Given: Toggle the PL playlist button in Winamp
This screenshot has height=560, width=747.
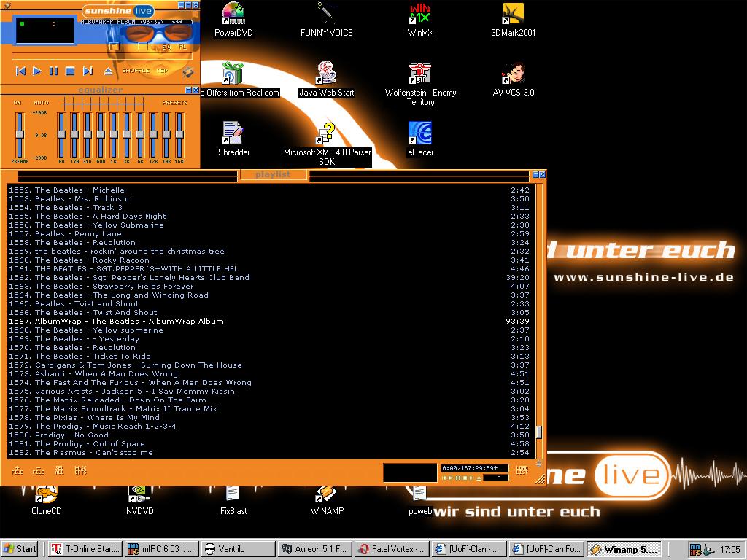Looking at the screenshot, I should tap(182, 47).
